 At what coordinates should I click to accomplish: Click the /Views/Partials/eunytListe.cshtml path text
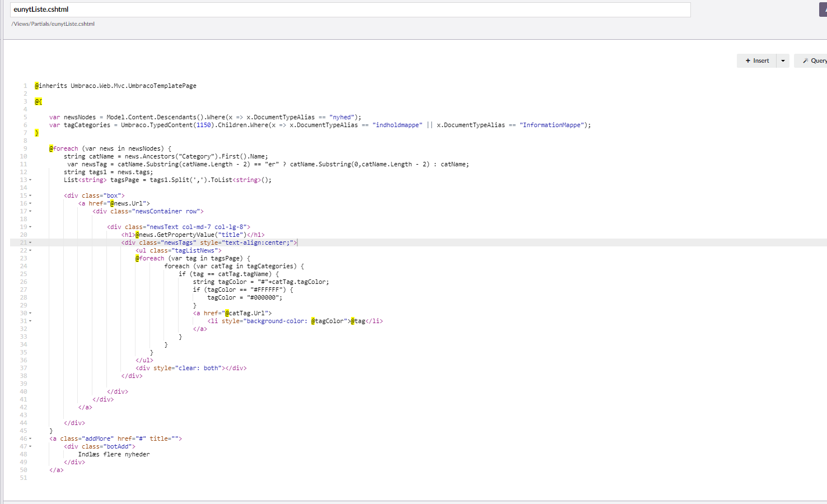[53, 24]
